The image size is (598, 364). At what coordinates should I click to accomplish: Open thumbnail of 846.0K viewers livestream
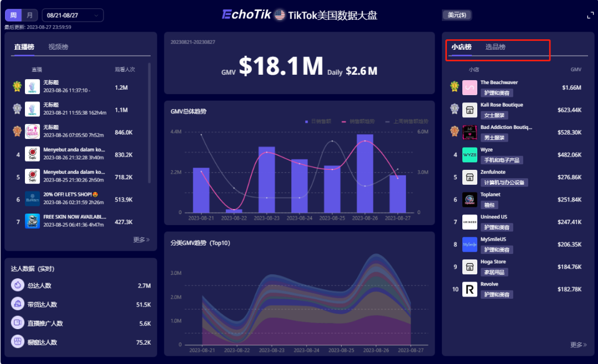coord(32,132)
